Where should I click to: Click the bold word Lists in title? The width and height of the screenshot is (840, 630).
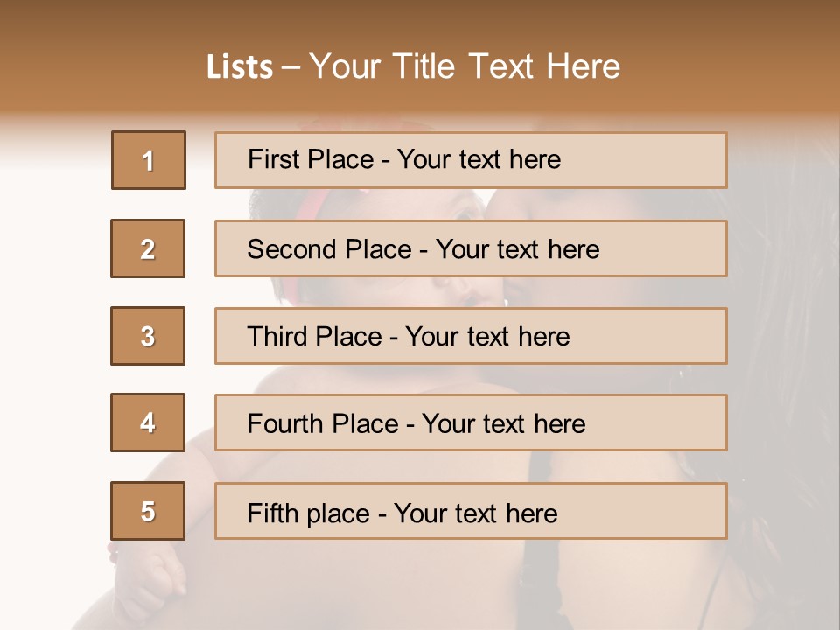tap(240, 67)
